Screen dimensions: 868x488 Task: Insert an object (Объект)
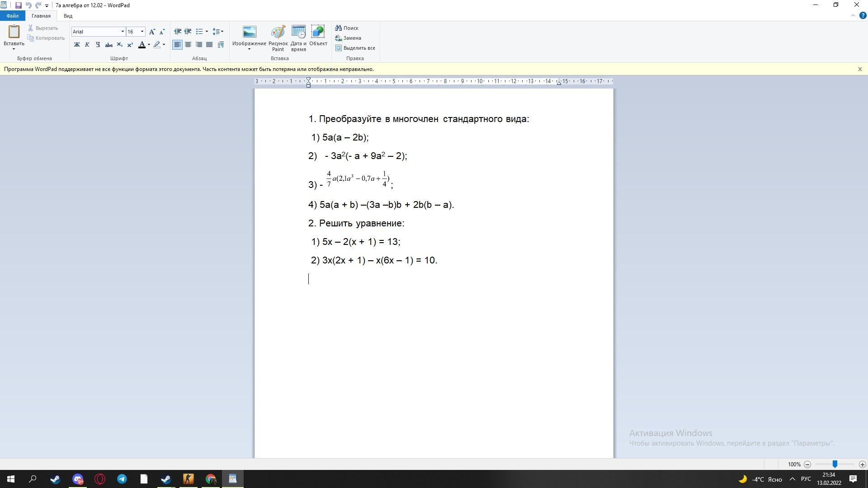[318, 36]
